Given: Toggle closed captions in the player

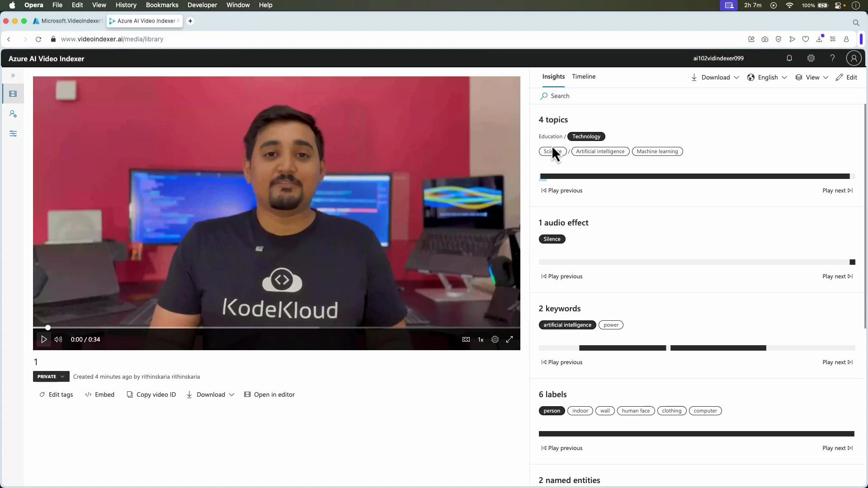Looking at the screenshot, I should point(466,339).
